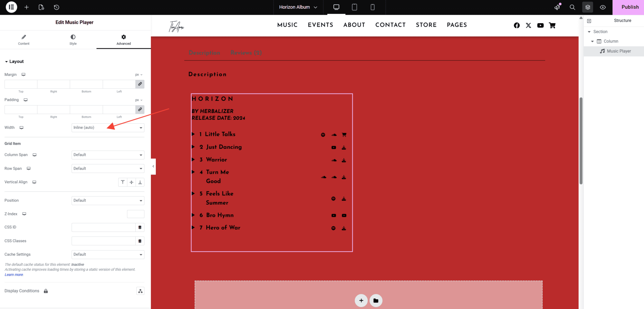Open the Elementor main menu logo
This screenshot has height=309, width=644.
click(11, 7)
